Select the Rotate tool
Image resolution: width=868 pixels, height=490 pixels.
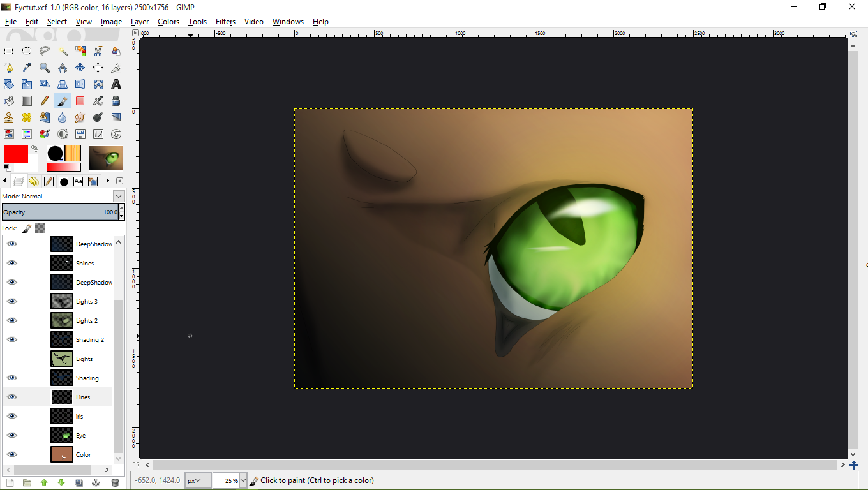pyautogui.click(x=9, y=84)
